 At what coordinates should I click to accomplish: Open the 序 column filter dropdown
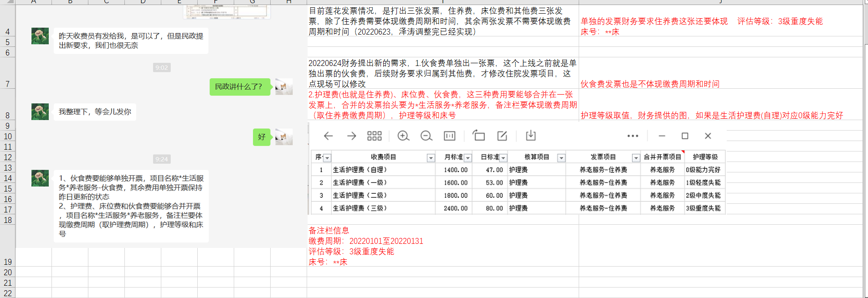click(327, 158)
